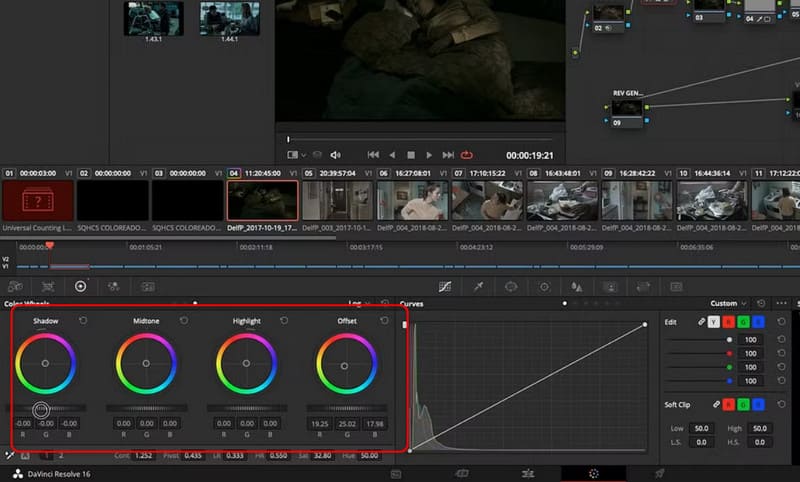Click the Soft Clip High value field

760,428
